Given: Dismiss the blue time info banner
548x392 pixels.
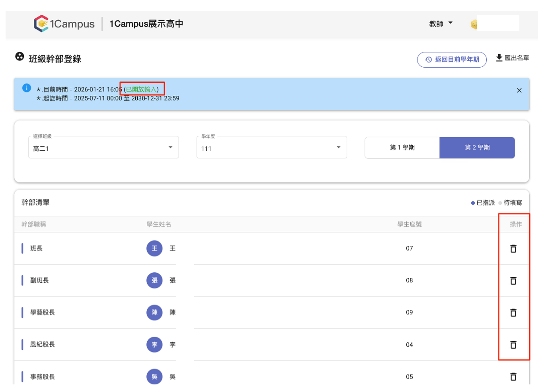Looking at the screenshot, I should click(x=519, y=90).
